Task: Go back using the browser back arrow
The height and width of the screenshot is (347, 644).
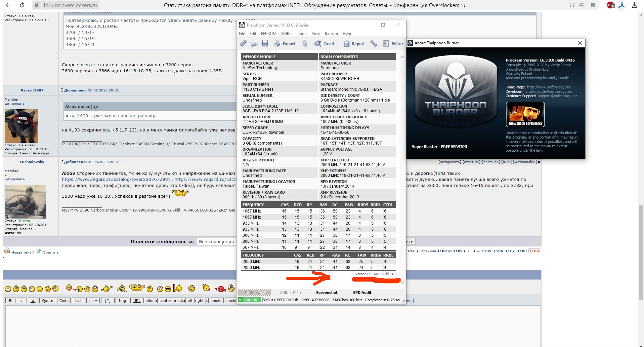Action: click(8, 5)
